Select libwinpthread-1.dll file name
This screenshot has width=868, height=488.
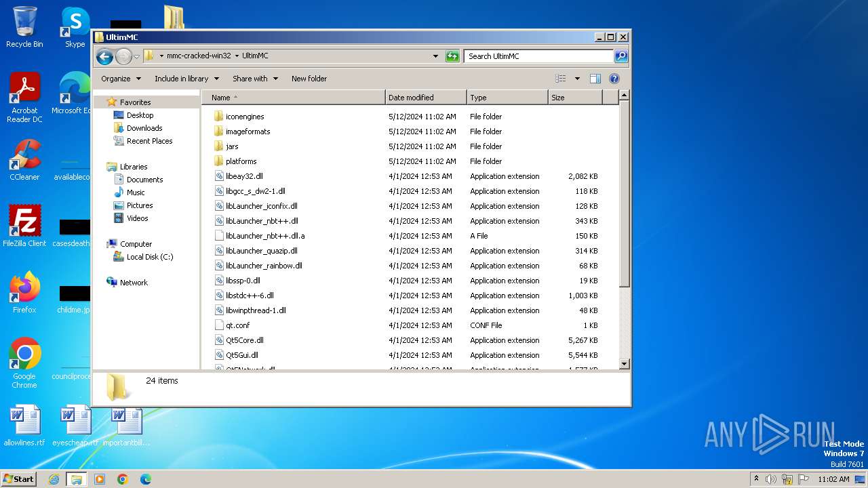click(256, 310)
